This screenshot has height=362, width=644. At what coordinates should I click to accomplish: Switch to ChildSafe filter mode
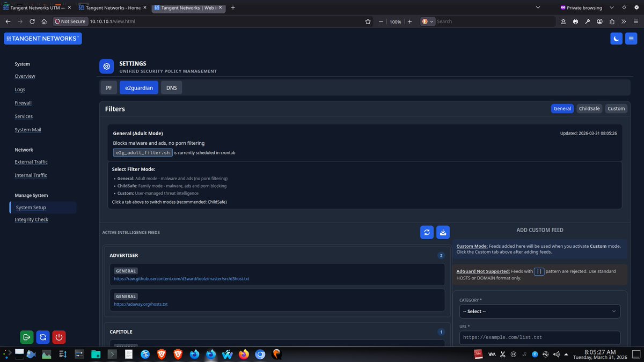pos(589,108)
